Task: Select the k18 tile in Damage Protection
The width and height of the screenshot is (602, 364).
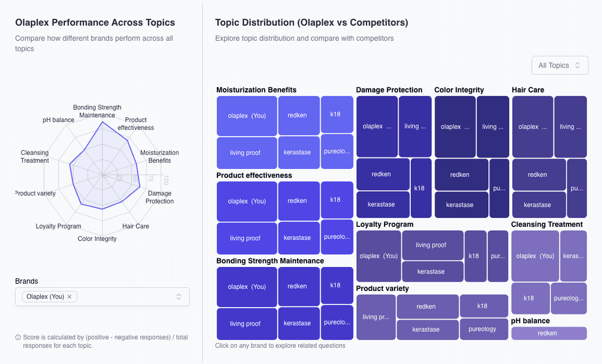Action: coord(420,188)
